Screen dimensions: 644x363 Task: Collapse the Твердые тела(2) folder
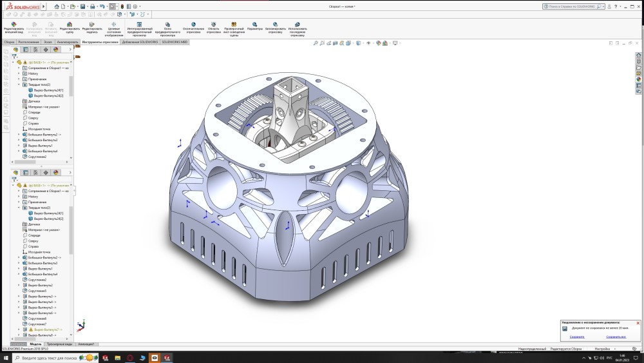coord(19,84)
